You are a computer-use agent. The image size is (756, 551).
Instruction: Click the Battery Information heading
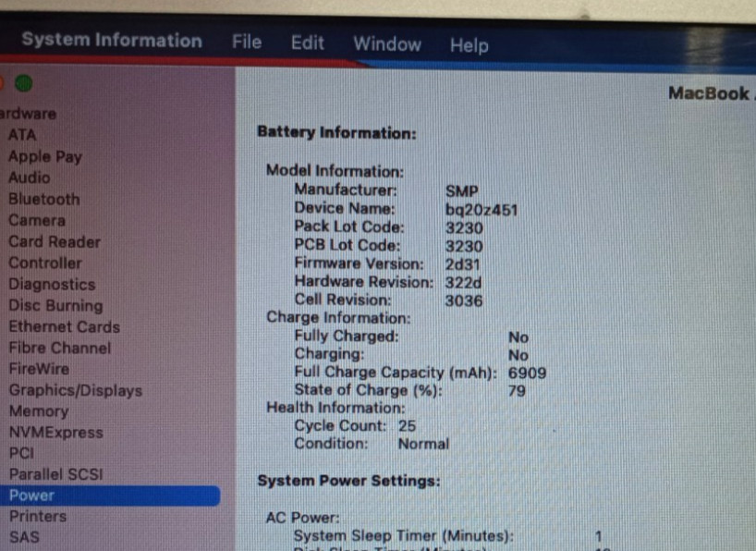336,132
